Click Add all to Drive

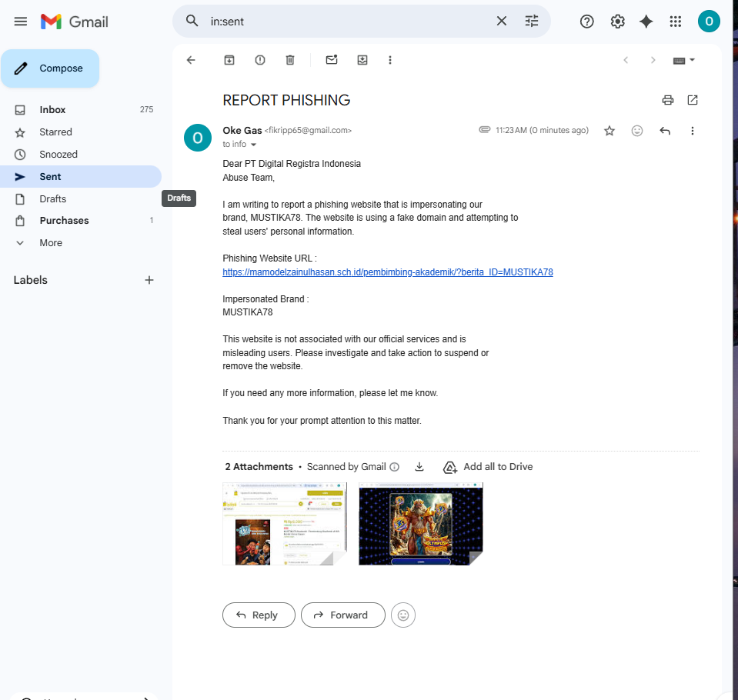pos(488,467)
